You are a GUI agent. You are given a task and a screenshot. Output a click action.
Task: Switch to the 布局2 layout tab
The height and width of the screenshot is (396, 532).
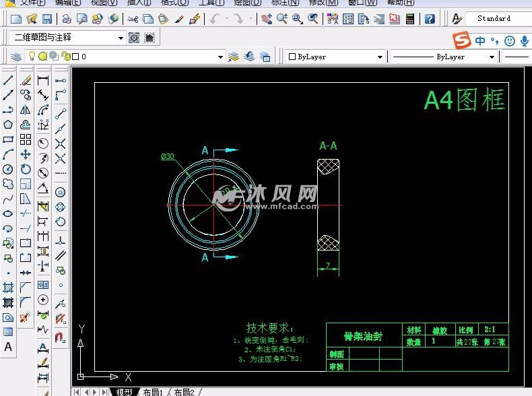point(184,392)
